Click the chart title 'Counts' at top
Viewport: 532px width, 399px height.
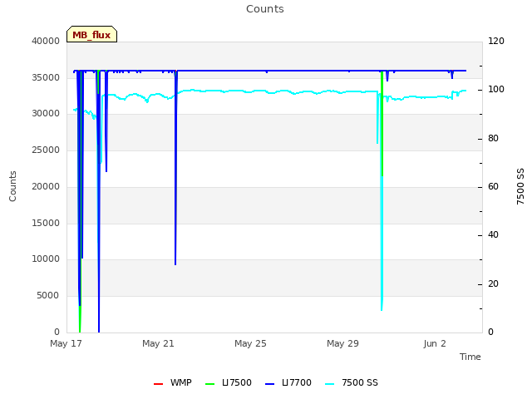[x=265, y=9]
